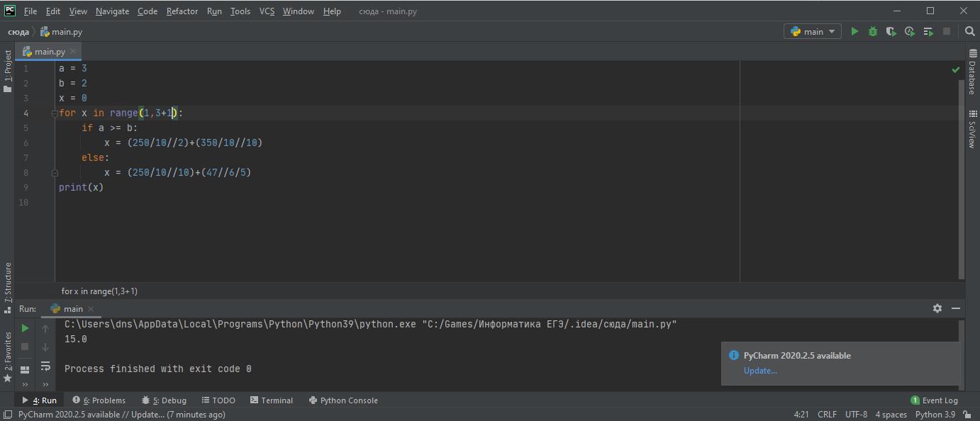980x421 pixels.
Task: Toggle tool window bars in status bar
Action: click(8, 415)
